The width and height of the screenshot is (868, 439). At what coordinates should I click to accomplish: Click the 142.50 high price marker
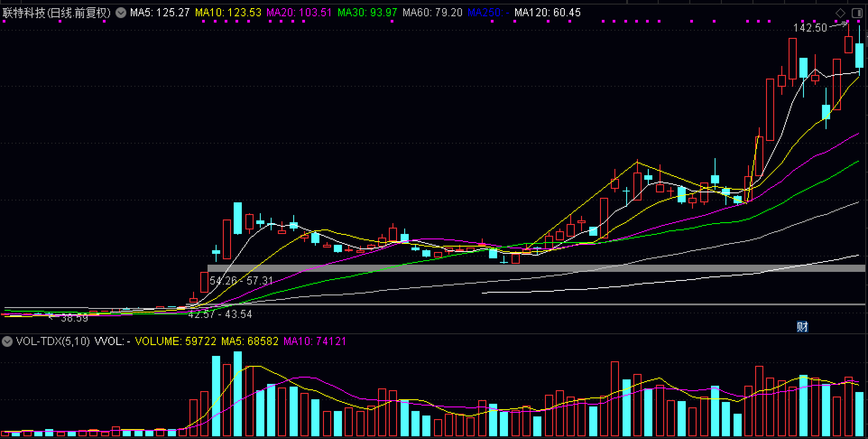point(810,28)
